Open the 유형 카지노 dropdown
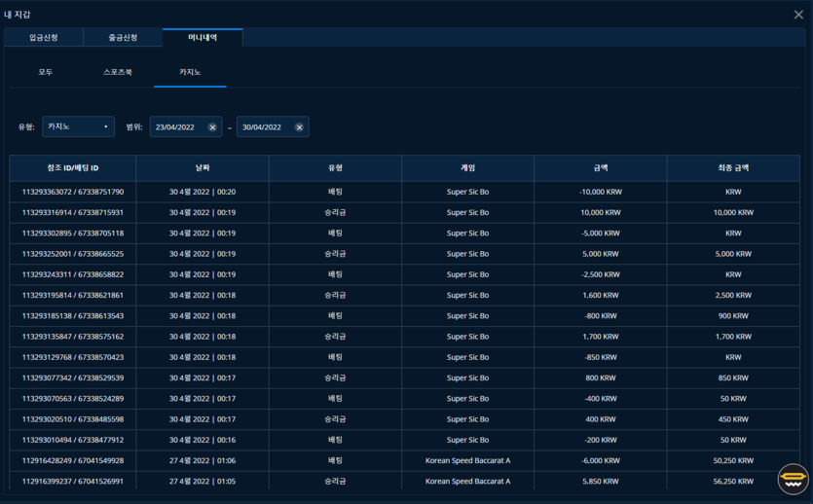 click(x=78, y=126)
